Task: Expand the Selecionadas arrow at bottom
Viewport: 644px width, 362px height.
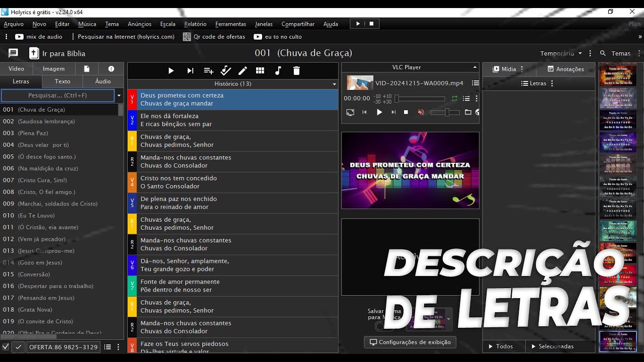Action: point(534,346)
